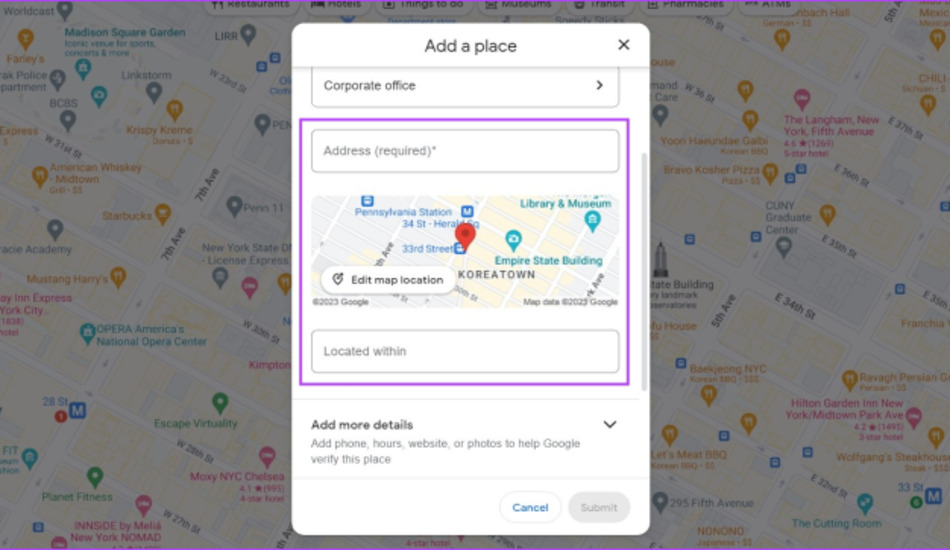Screen dimensions: 950x550
Task: Click the Krispy Kreme restaurant pin
Action: click(x=174, y=111)
